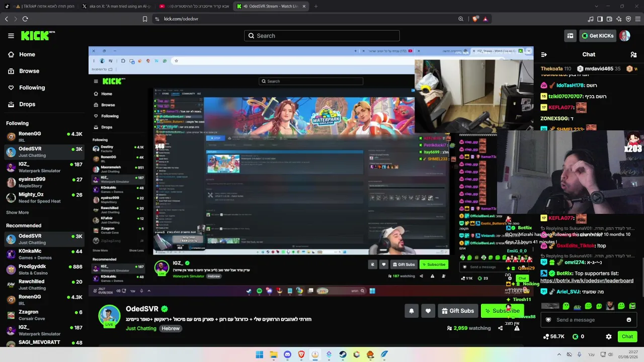Share the stream using the share icon
This screenshot has height=362, width=644.
pos(500,328)
